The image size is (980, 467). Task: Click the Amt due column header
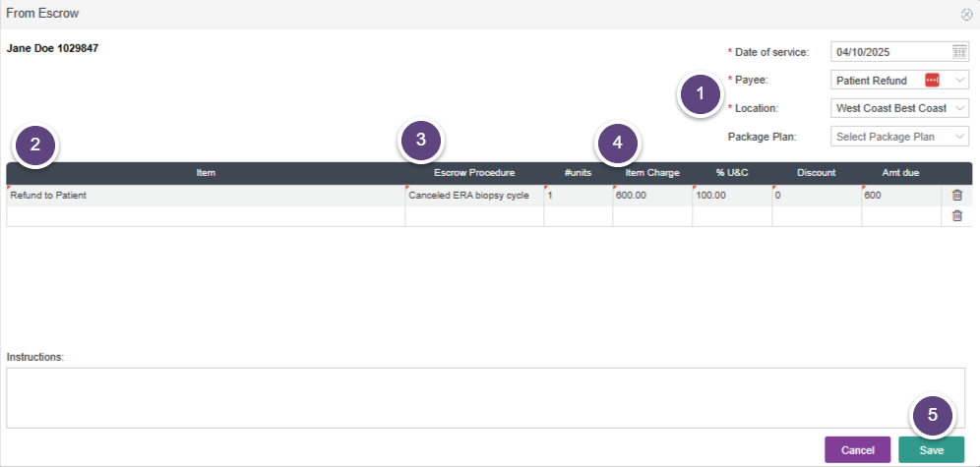point(901,173)
